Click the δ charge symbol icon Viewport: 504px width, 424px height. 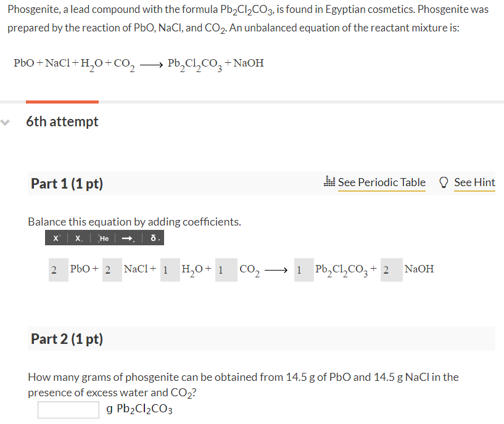(152, 237)
